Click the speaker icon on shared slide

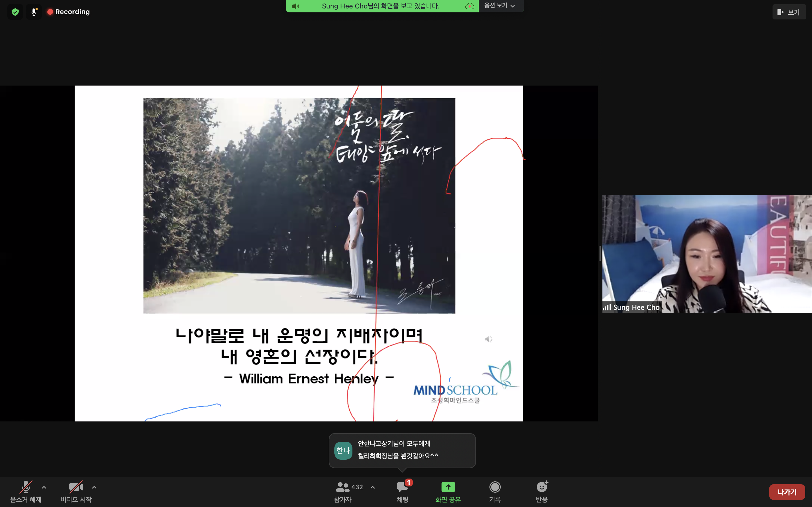click(489, 339)
